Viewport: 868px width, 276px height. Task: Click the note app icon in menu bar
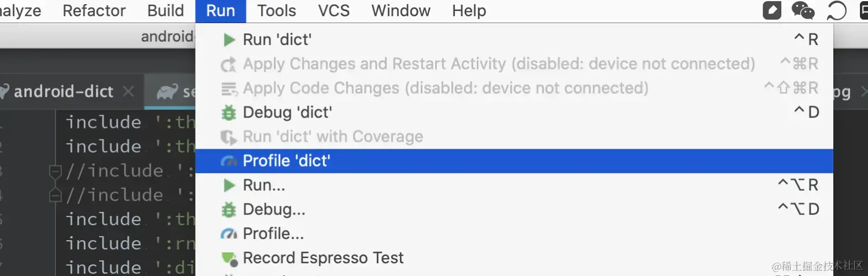pyautogui.click(x=772, y=10)
